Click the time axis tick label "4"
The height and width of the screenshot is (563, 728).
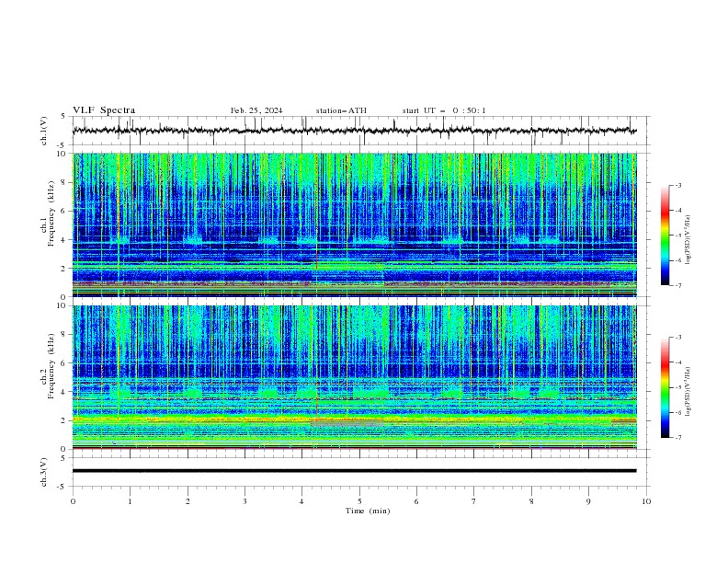(x=302, y=501)
